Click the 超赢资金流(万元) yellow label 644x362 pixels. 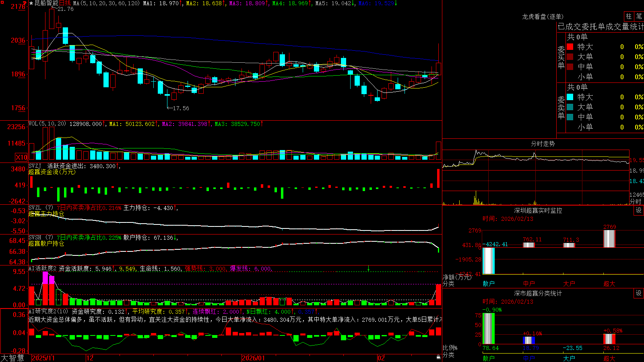[x=52, y=172]
